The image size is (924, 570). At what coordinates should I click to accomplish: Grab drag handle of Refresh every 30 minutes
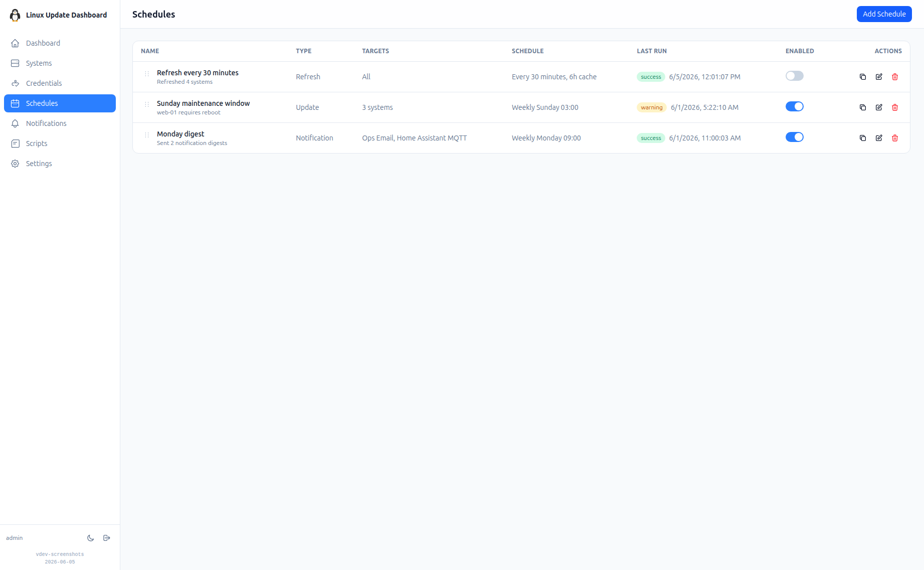click(147, 74)
